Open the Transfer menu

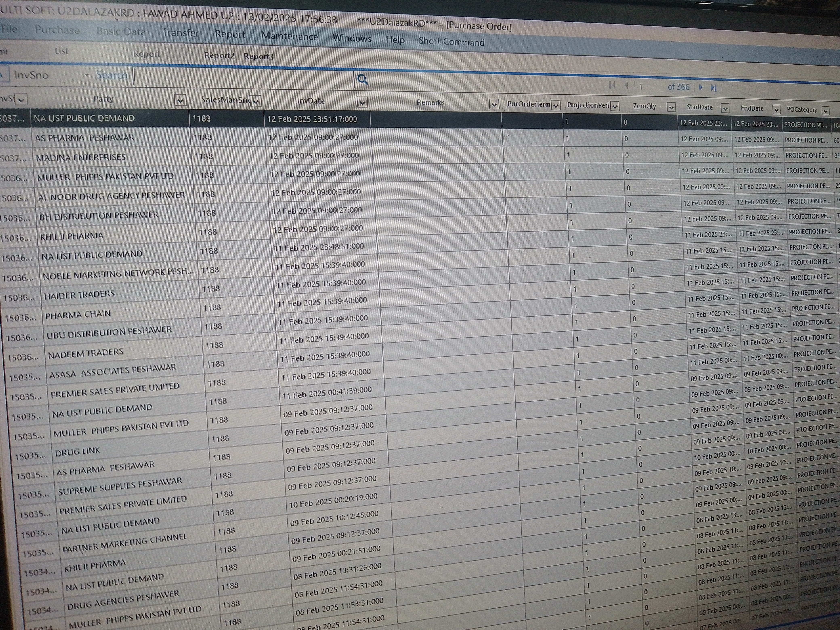pos(180,33)
